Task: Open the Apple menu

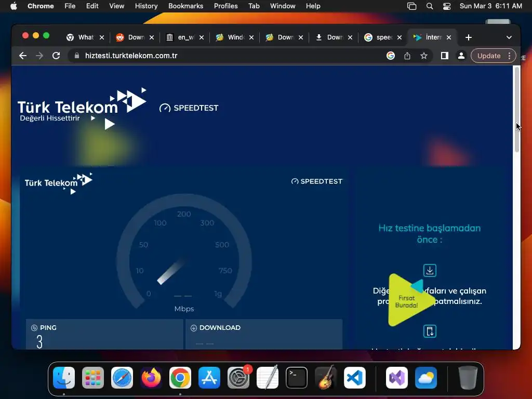Action: coord(14,6)
